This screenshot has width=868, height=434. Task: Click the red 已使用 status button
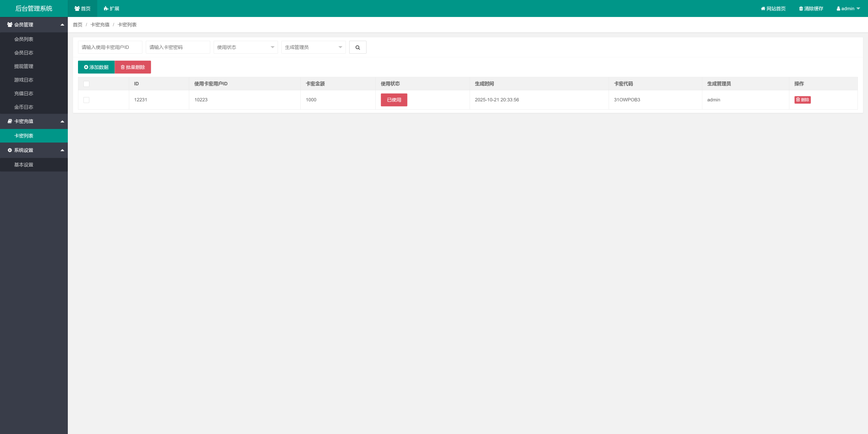(x=394, y=100)
